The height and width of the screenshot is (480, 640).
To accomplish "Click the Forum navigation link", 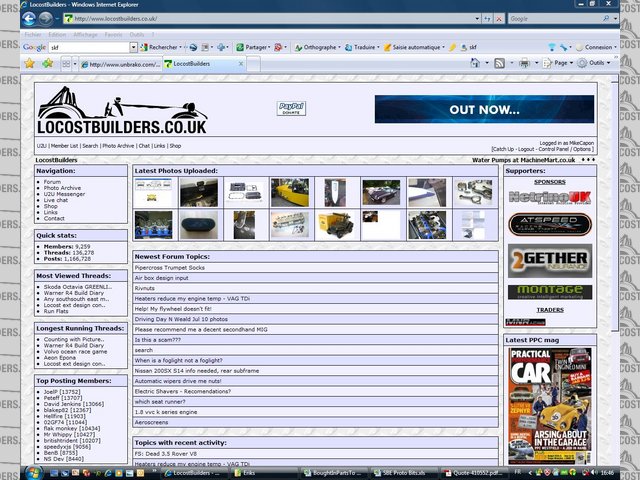I will point(52,182).
